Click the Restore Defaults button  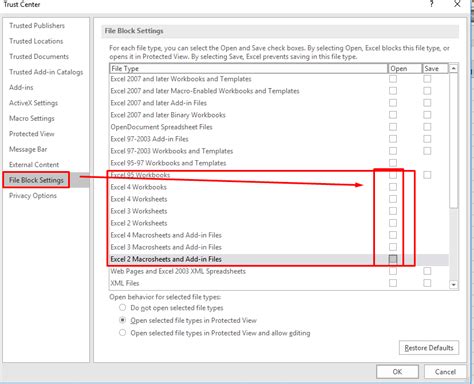click(x=429, y=348)
